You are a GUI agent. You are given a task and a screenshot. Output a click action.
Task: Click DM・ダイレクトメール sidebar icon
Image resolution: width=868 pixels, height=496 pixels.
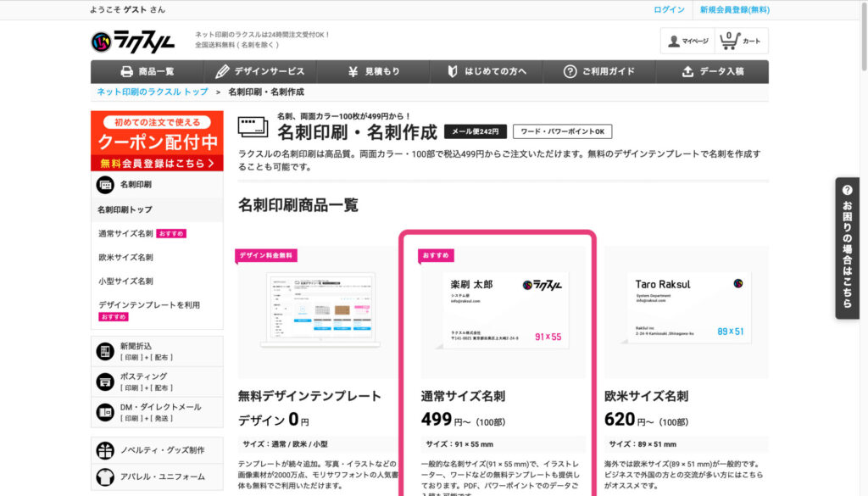(x=105, y=412)
